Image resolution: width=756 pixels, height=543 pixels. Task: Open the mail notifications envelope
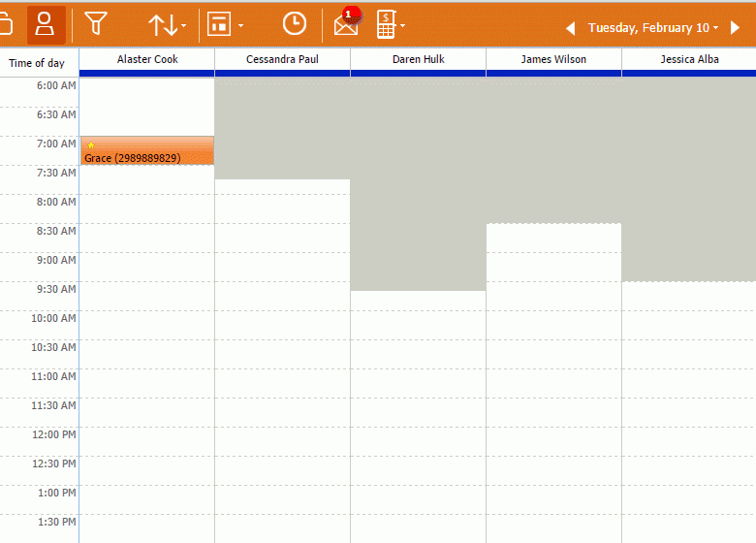pos(347,22)
